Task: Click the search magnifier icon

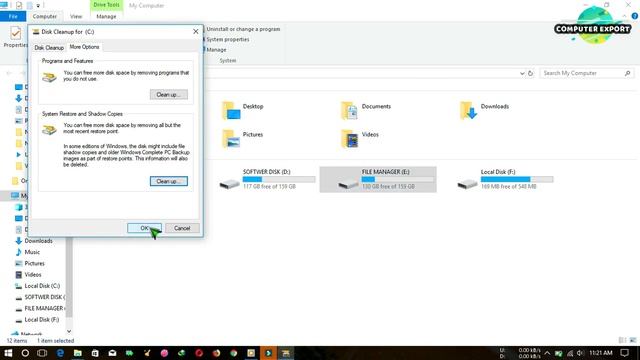Action: 628,73
